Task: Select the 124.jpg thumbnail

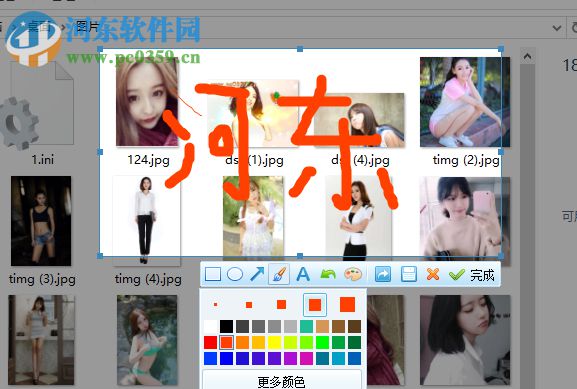Action: pyautogui.click(x=147, y=102)
